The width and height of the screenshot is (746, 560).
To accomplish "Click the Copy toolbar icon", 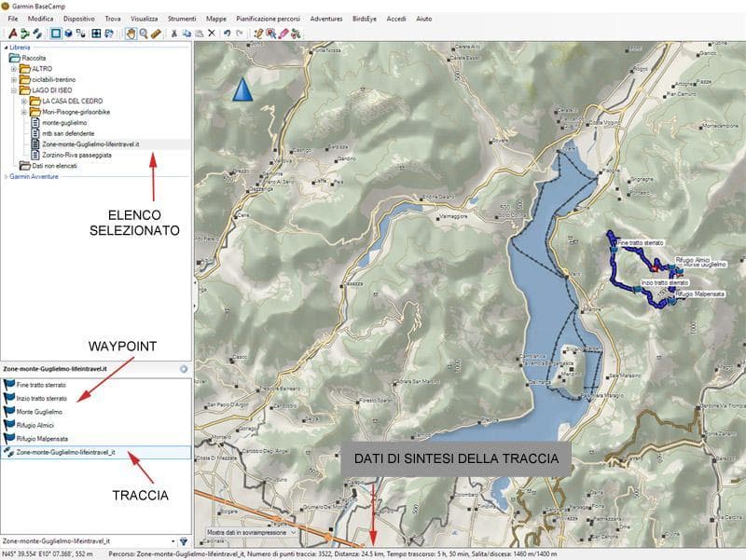I will tap(186, 34).
